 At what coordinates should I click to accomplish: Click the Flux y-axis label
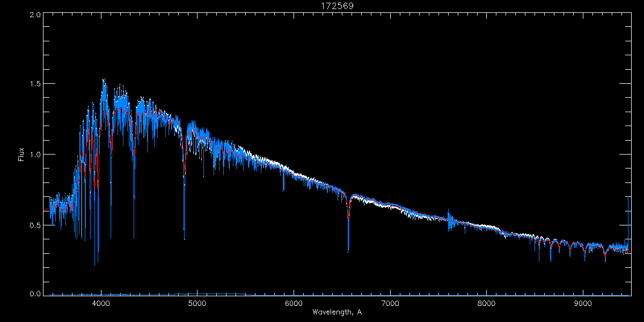click(21, 155)
